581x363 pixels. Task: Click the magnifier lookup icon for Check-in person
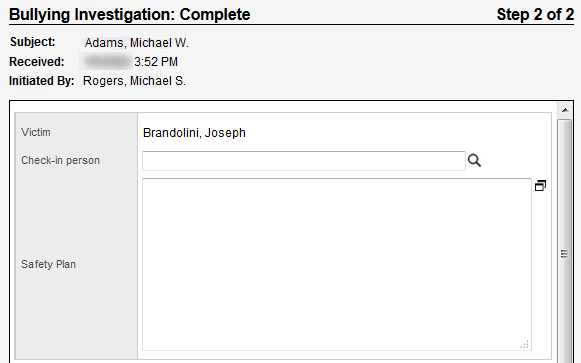(x=474, y=161)
